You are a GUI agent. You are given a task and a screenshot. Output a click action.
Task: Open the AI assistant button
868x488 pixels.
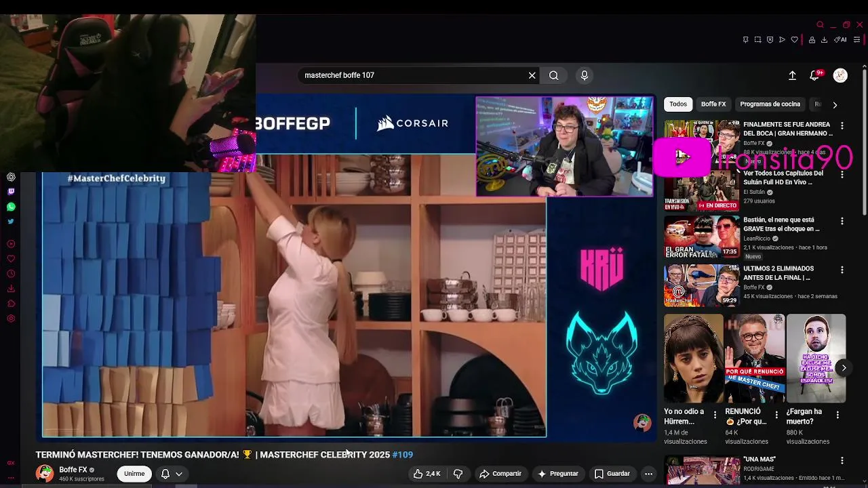click(x=840, y=40)
